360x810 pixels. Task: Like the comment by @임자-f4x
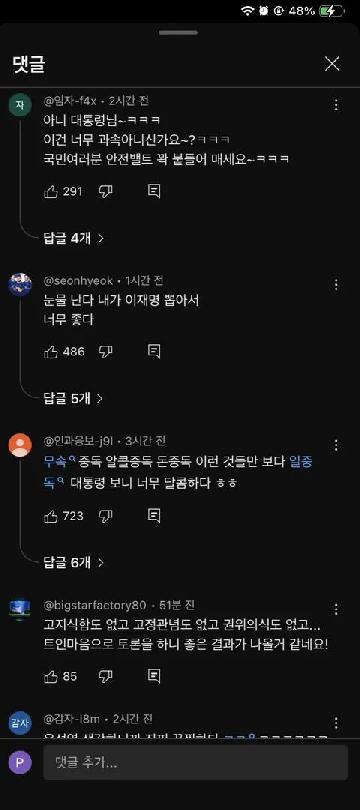[51, 192]
